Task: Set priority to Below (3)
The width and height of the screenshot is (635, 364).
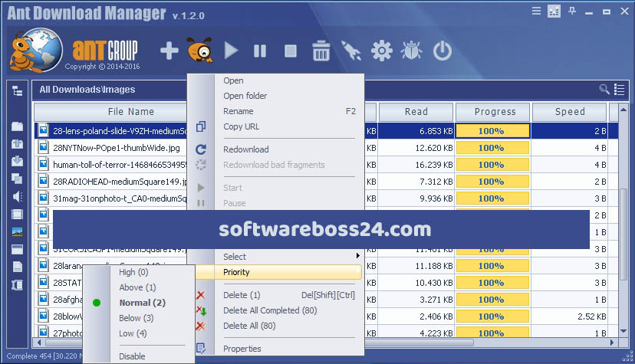Action: (x=136, y=318)
